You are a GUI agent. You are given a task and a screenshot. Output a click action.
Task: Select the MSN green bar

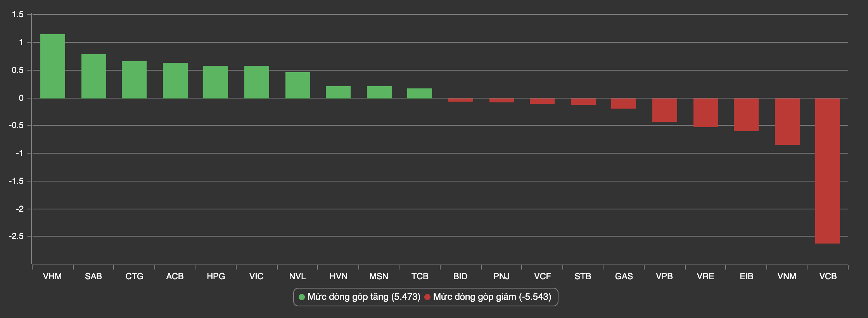[x=379, y=92]
